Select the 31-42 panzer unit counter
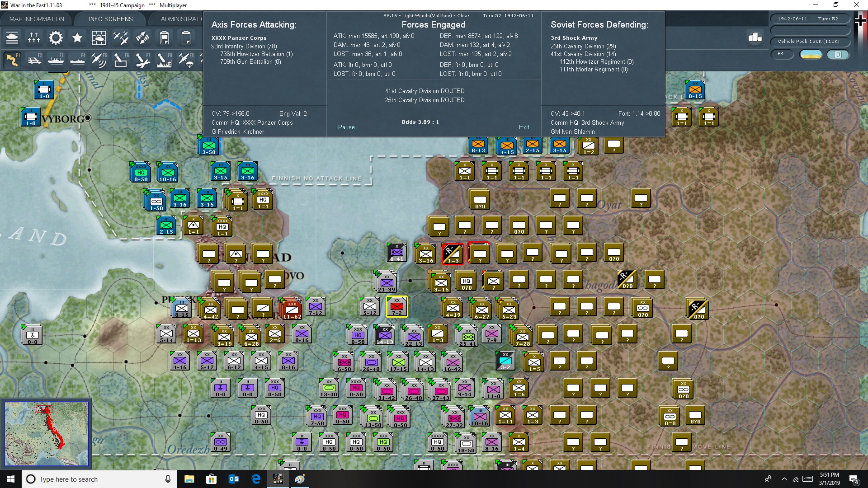The height and width of the screenshot is (488, 868). tap(386, 390)
